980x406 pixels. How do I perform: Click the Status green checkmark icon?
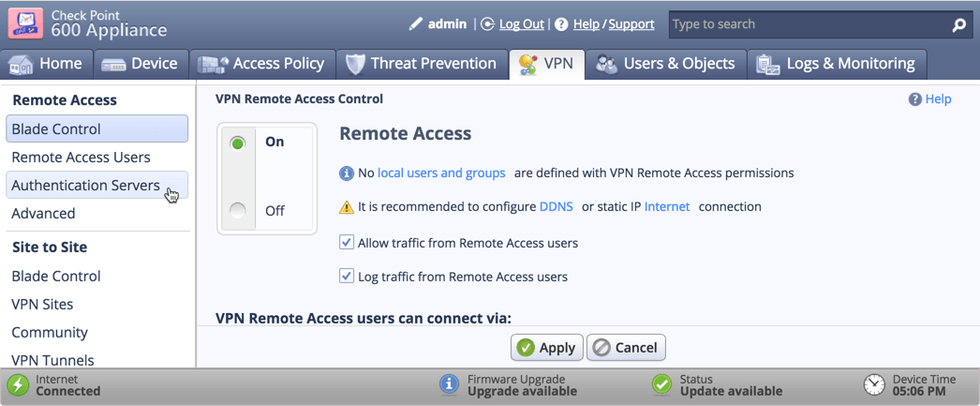(661, 384)
